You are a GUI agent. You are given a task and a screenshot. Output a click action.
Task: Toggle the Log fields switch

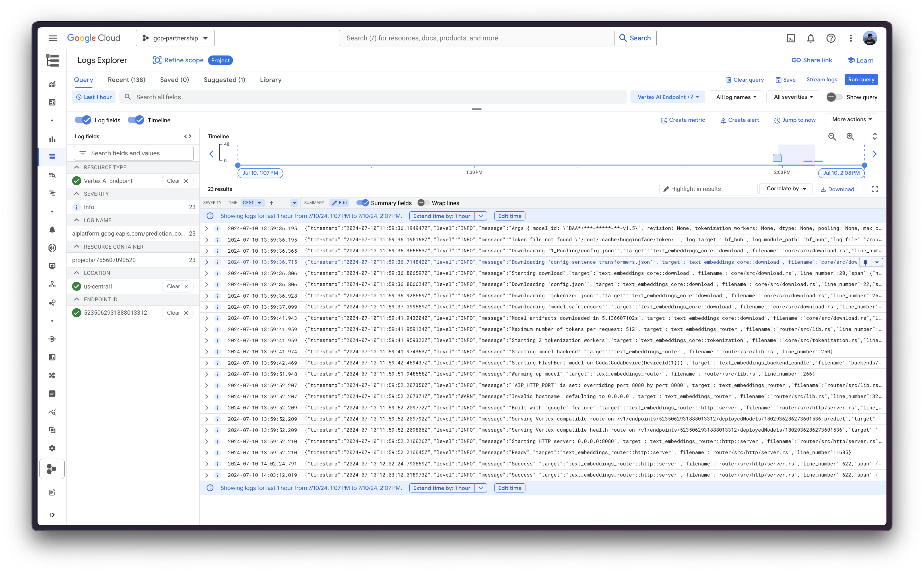83,120
